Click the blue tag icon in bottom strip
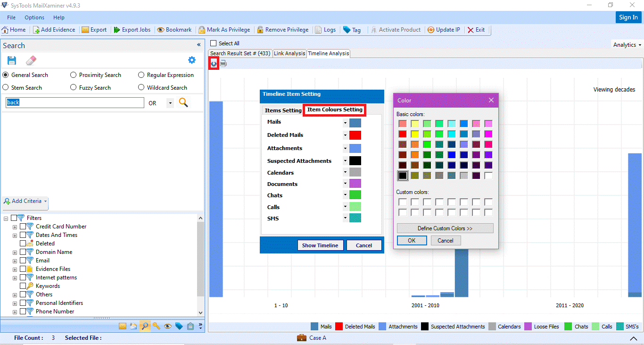644x345 pixels. [179, 326]
